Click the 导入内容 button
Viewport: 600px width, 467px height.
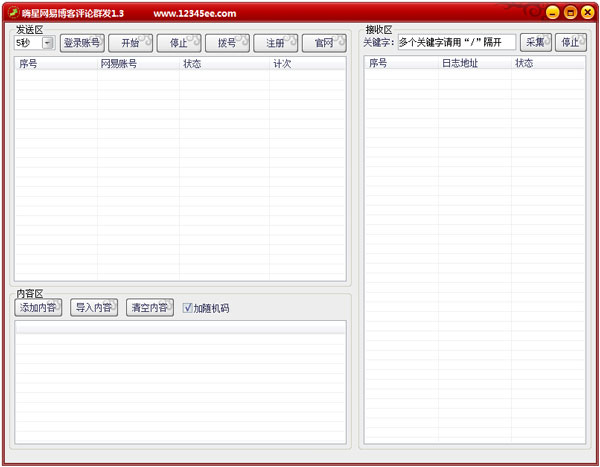click(x=94, y=308)
